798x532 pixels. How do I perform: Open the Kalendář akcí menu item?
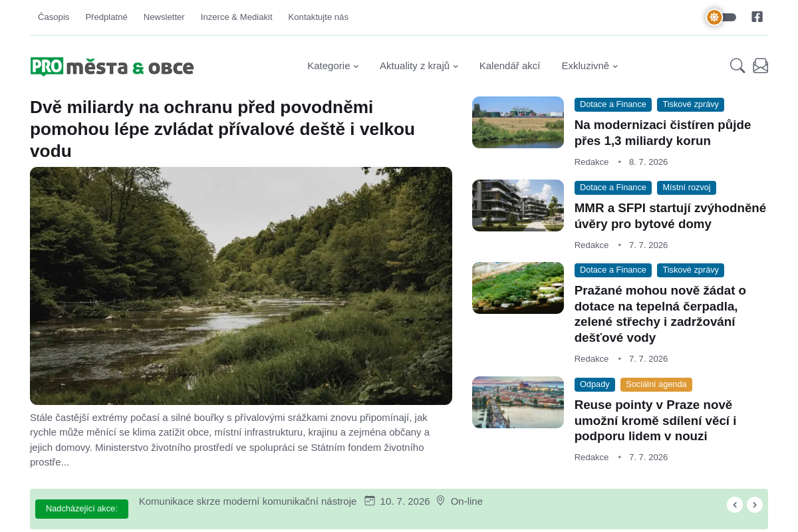pos(509,66)
